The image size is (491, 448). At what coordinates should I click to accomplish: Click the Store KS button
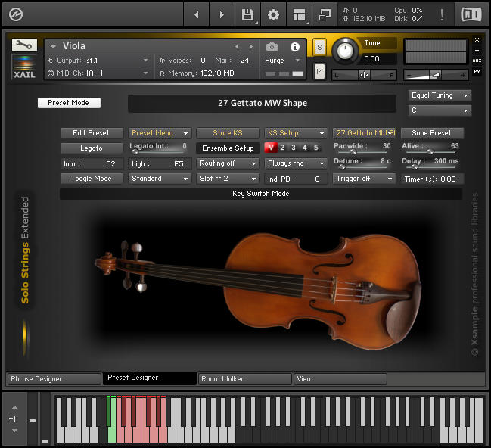(228, 133)
